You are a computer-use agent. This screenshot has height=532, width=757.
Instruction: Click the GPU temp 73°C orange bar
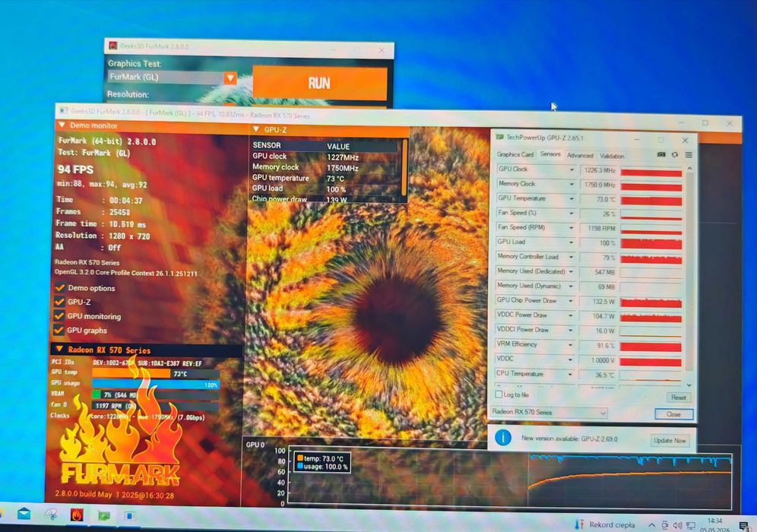pyautogui.click(x=131, y=373)
